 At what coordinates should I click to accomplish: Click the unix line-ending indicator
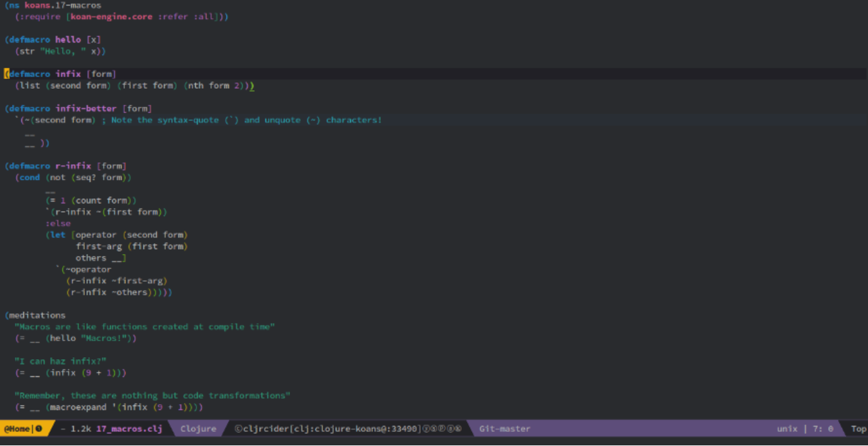[787, 429]
